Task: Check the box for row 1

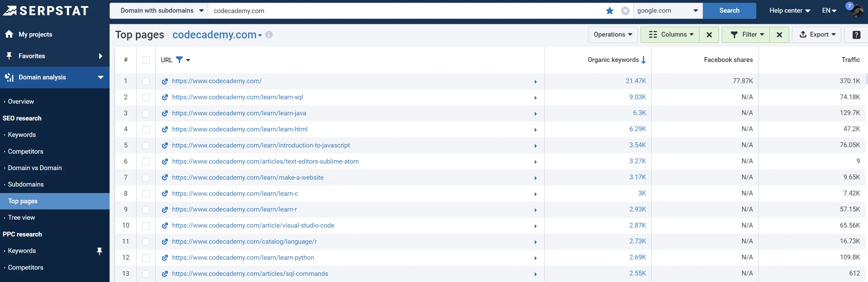Action: [x=146, y=81]
